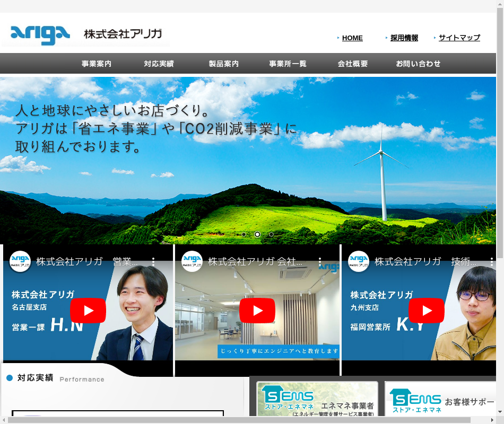Open the 対応実績 menu item
The image size is (504, 424).
point(159,64)
